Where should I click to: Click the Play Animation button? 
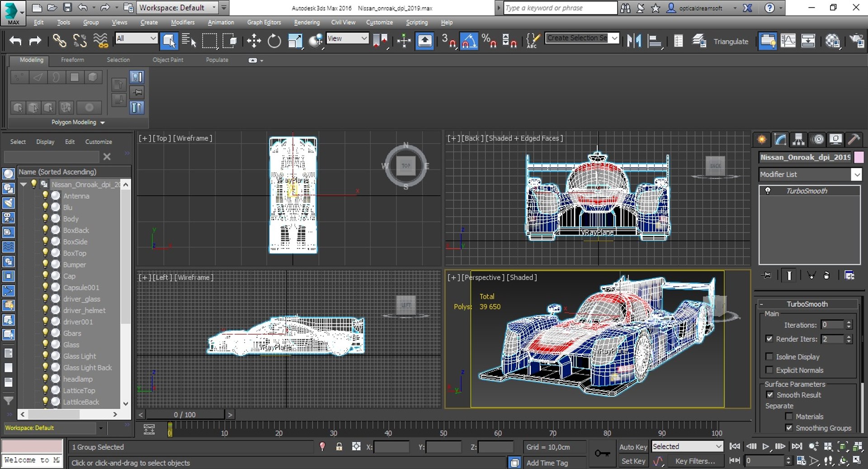pyautogui.click(x=765, y=446)
